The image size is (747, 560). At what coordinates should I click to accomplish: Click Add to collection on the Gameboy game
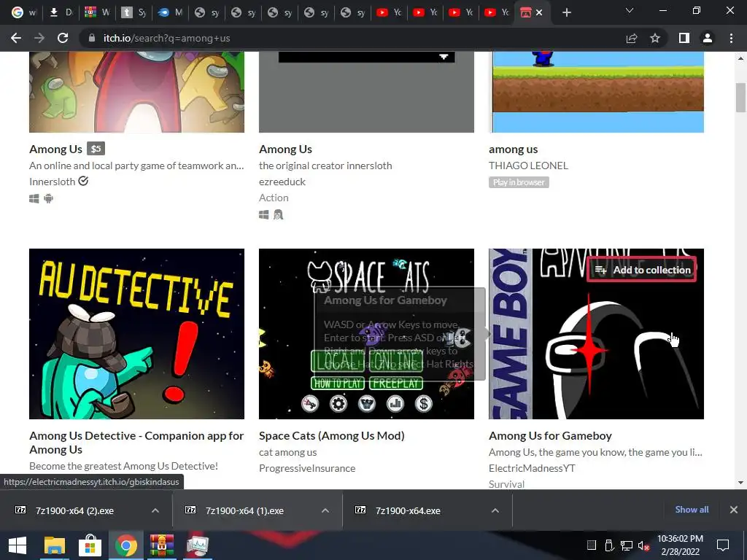click(x=642, y=270)
